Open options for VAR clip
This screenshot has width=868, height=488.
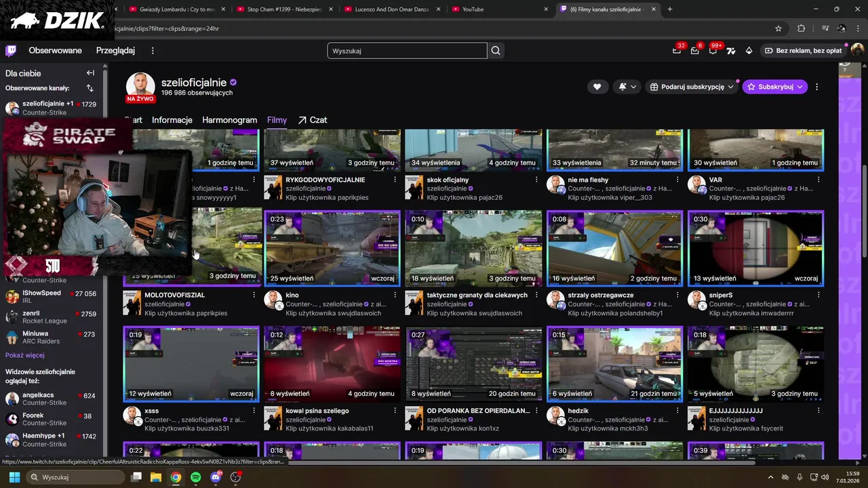[x=818, y=180]
